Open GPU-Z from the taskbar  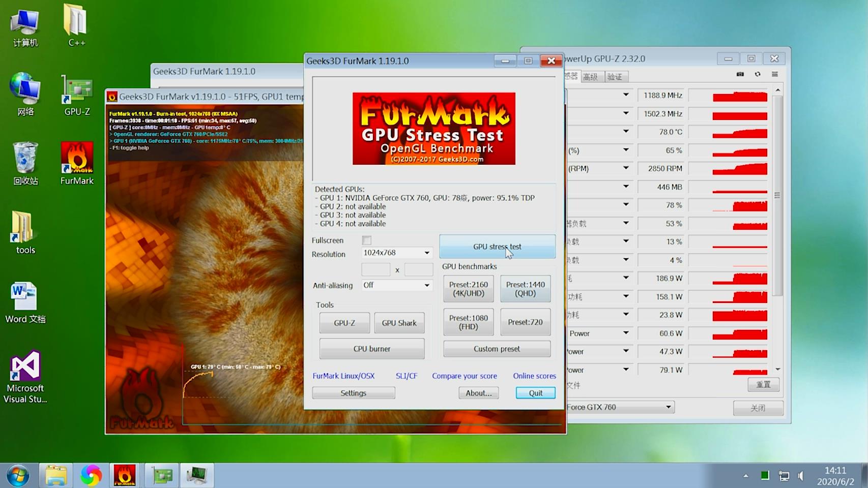tap(161, 474)
